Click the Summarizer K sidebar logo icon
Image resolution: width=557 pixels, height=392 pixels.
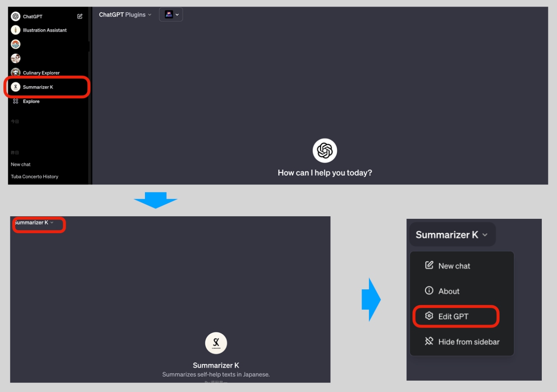coord(16,87)
